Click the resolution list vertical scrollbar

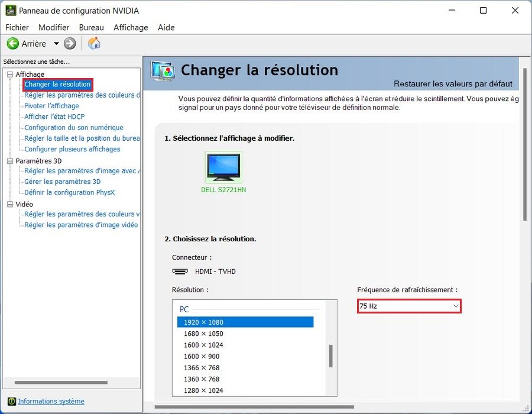[331, 356]
